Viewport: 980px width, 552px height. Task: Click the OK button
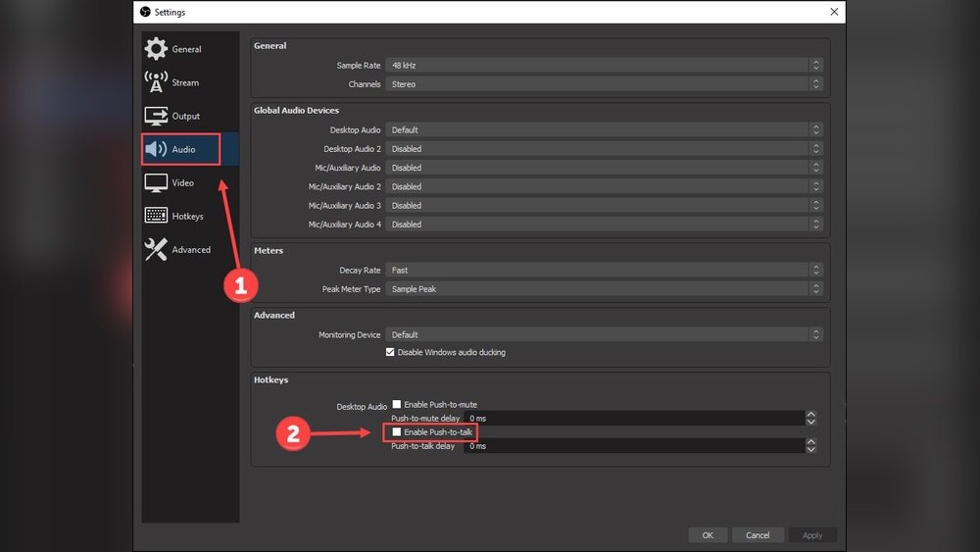[708, 535]
